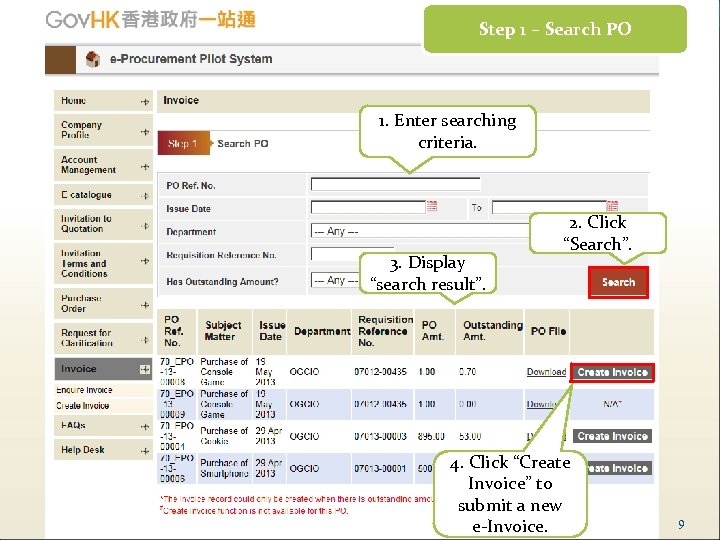Expand Request for Clarification plus icon

[145, 340]
